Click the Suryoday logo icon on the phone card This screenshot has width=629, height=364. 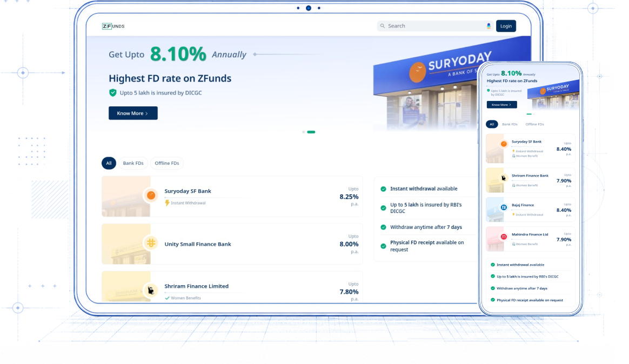(504, 144)
